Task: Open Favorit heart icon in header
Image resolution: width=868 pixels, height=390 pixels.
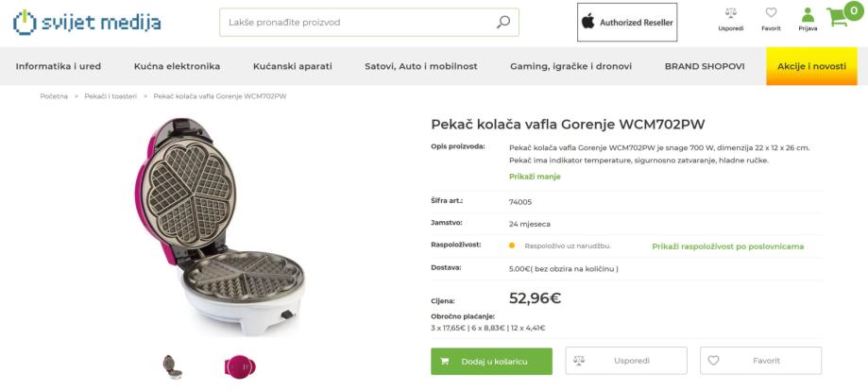Action: pos(771,14)
